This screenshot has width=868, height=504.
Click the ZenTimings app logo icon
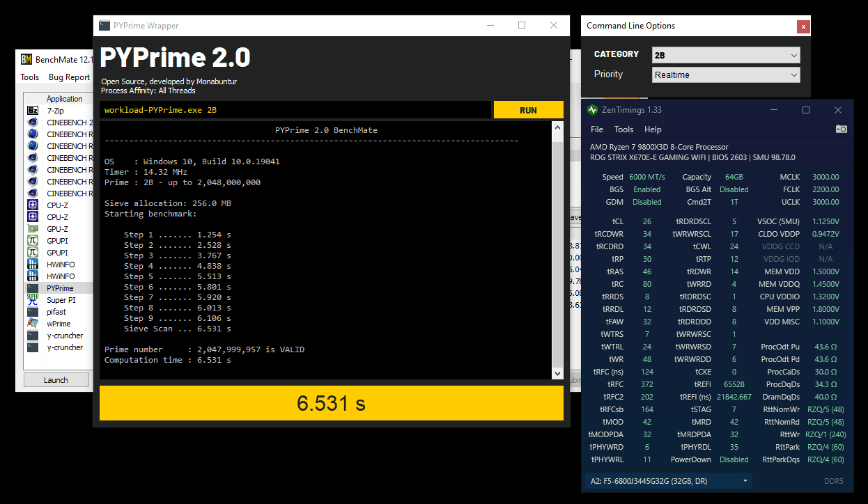coord(592,110)
